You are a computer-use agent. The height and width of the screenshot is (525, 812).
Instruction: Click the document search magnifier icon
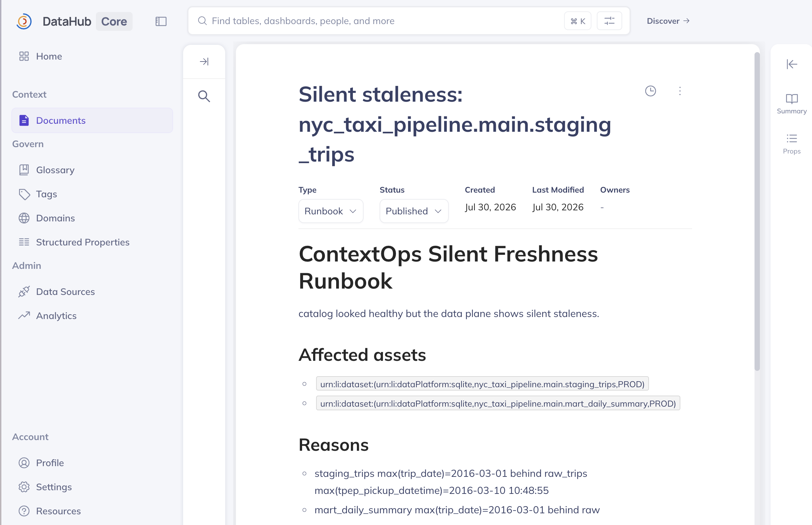[x=204, y=96]
